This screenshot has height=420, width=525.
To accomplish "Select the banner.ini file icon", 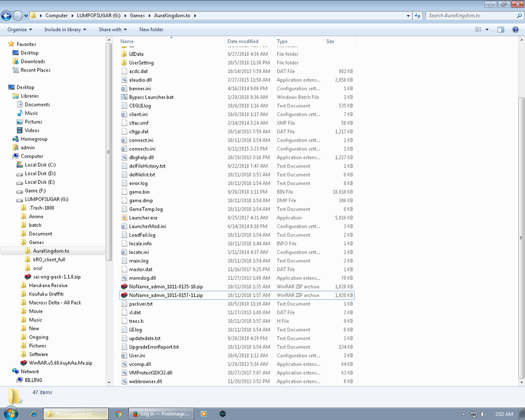I will click(124, 88).
